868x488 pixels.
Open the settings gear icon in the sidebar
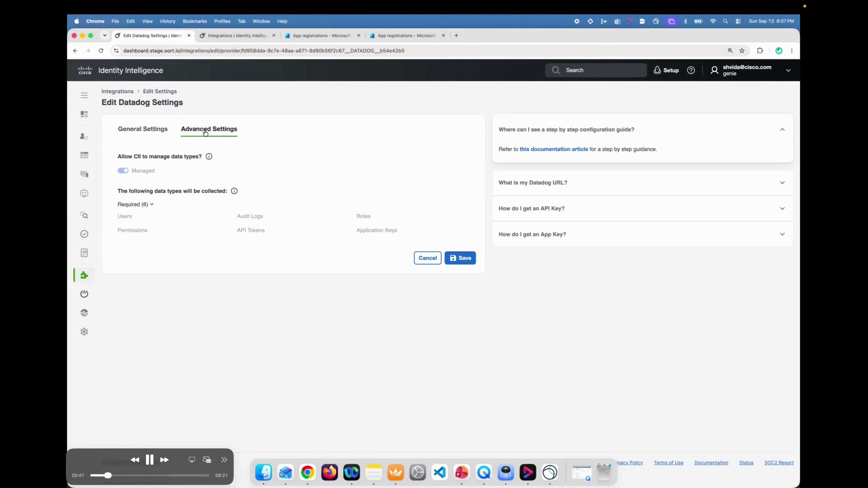tap(84, 332)
